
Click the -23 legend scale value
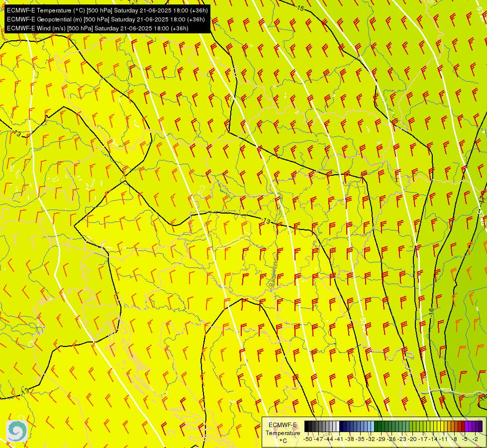click(402, 439)
